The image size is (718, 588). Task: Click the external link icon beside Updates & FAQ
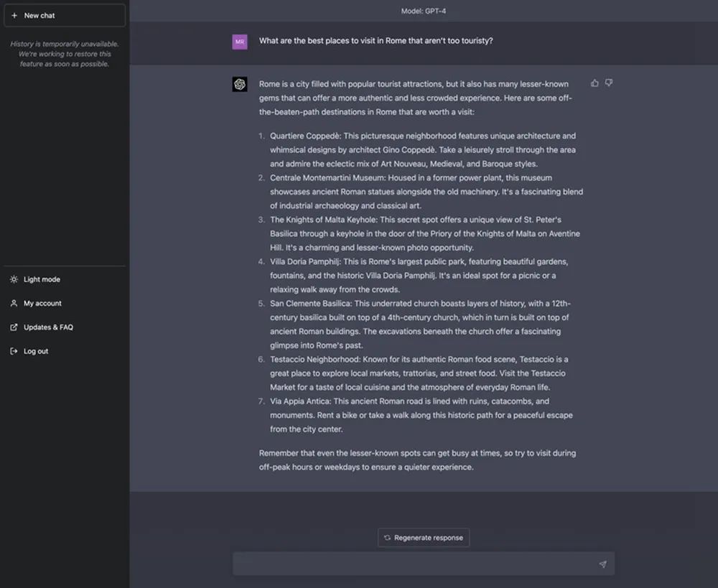click(x=14, y=327)
